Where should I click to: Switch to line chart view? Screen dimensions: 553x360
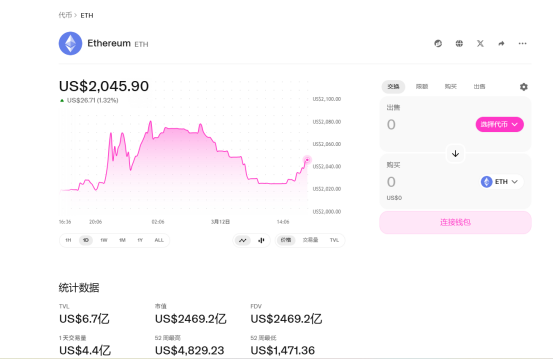[x=243, y=240]
